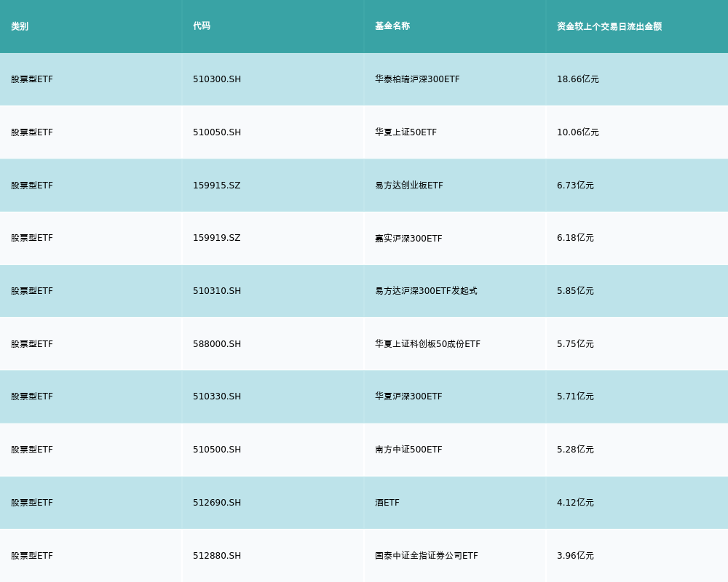Click the 10.06亿元 outflow value

click(577, 132)
